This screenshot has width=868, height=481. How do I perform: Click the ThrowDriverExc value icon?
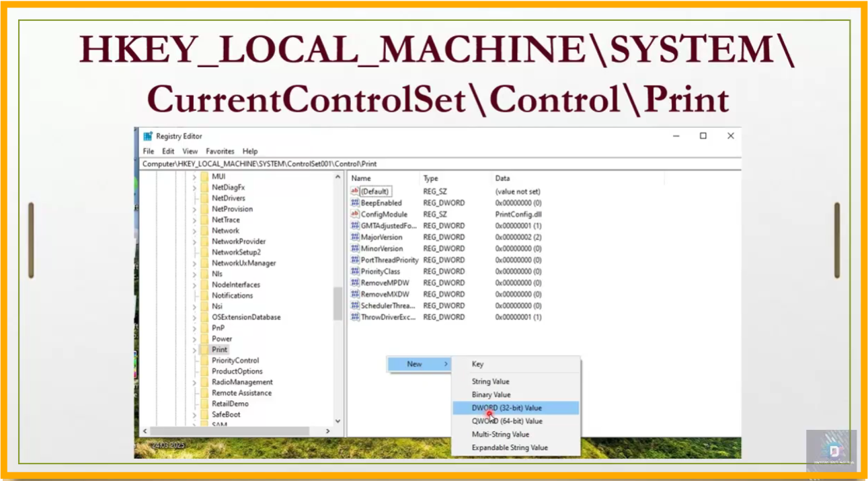(355, 317)
